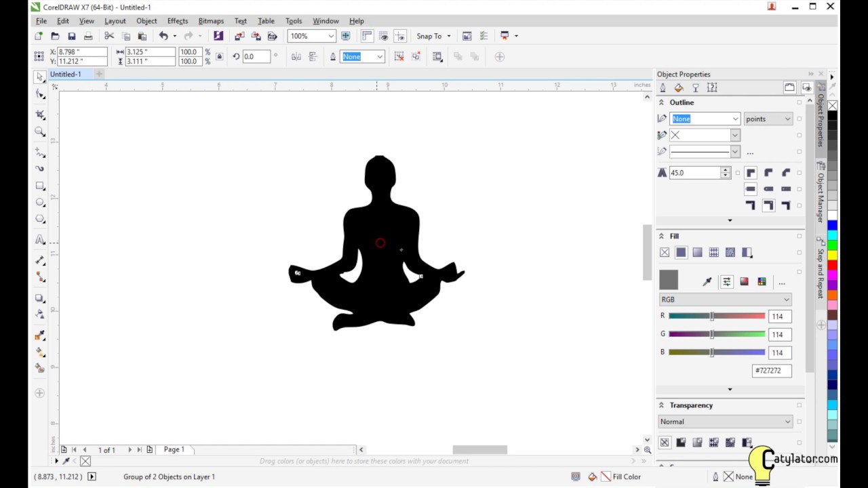Toggle the lock ratio button
The image size is (868, 488).
(x=219, y=57)
